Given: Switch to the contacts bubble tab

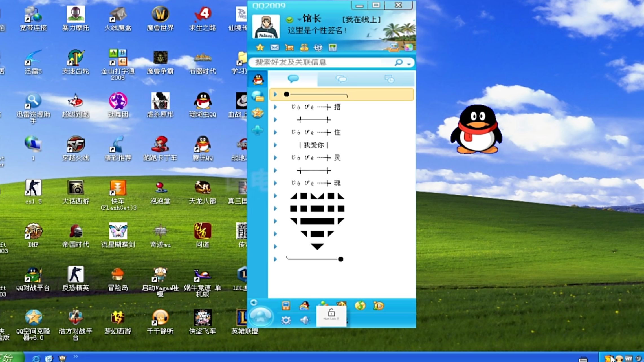Looking at the screenshot, I should tap(293, 79).
